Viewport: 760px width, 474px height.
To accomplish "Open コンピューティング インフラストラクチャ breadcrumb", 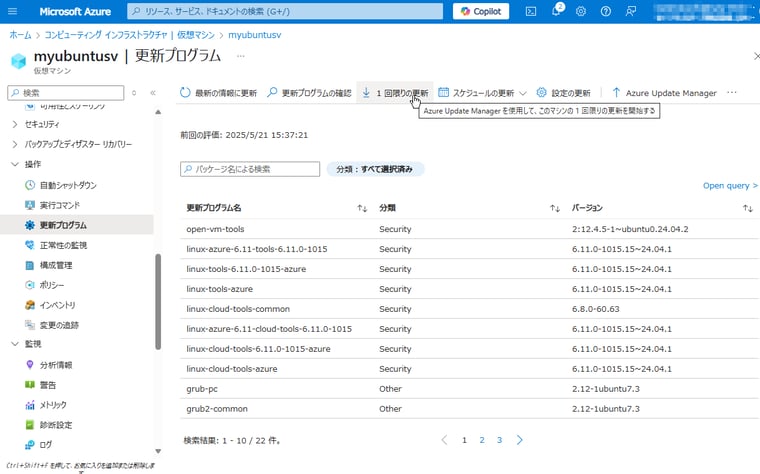I will (129, 35).
